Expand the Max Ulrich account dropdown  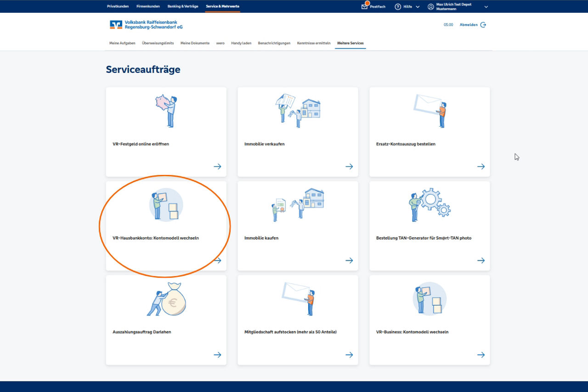point(452,6)
